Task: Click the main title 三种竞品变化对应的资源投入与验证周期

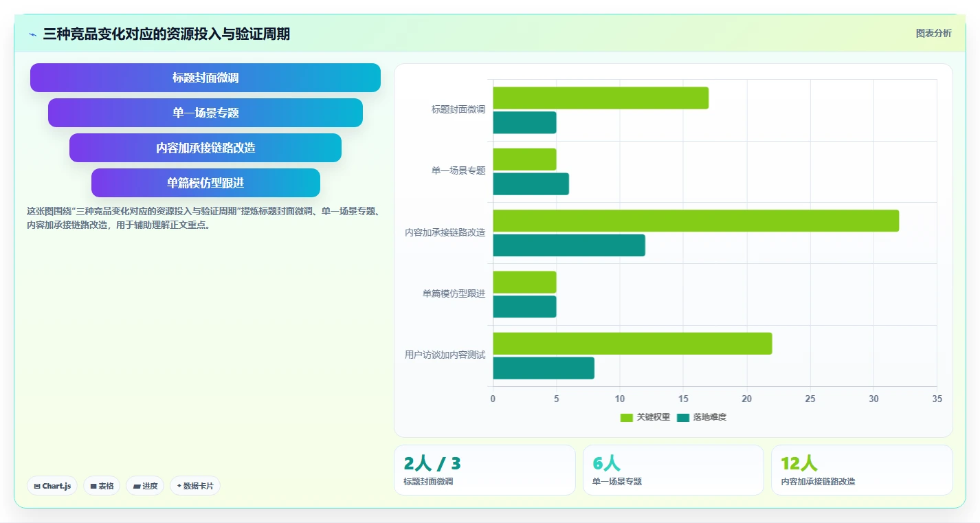Action: tap(166, 34)
